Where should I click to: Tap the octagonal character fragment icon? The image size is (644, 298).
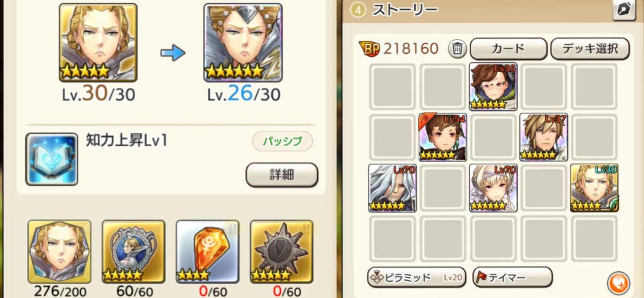pyautogui.click(x=59, y=252)
